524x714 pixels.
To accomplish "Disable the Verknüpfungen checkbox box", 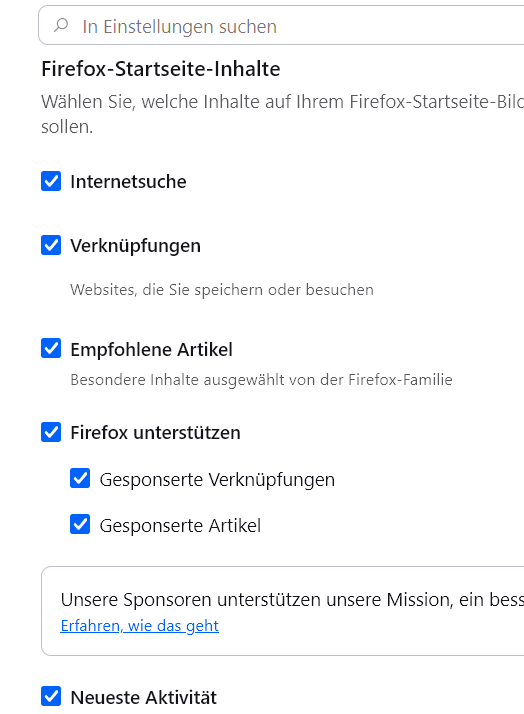I will (51, 245).
